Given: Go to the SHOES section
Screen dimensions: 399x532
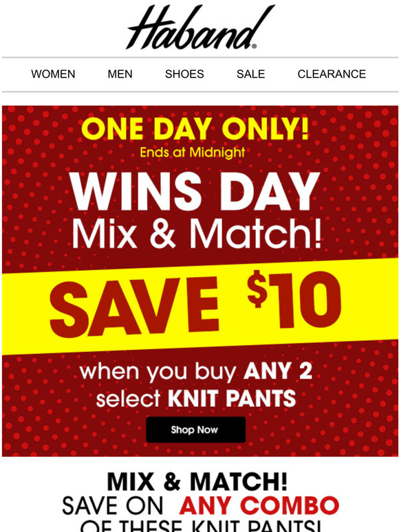Looking at the screenshot, I should [184, 74].
